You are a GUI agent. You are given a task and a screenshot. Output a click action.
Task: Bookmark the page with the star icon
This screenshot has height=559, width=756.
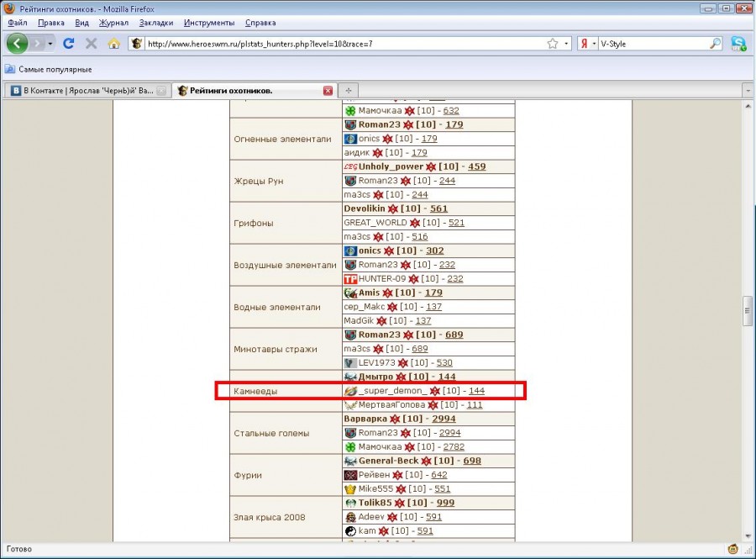tap(552, 43)
